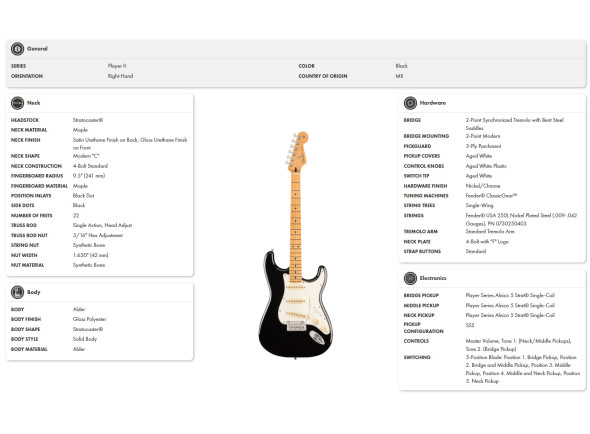Image resolution: width=590 pixels, height=434 pixels.
Task: Click the '2-Point Modern' bridge mounting value
Action: coord(483,136)
